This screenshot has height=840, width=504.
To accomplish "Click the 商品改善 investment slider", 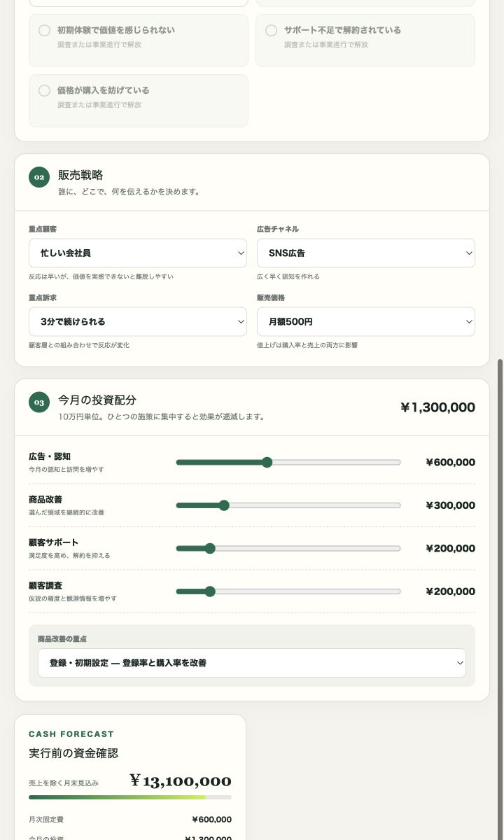I will [288, 505].
